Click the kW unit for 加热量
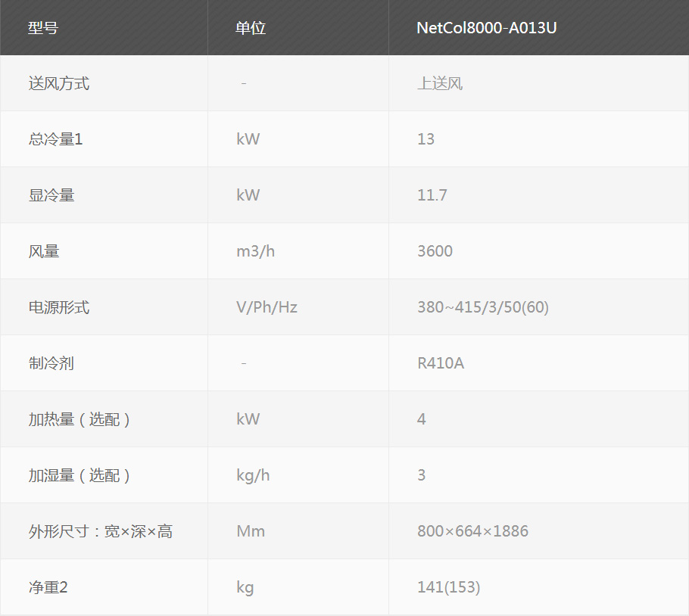This screenshot has height=616, width=689. tap(248, 418)
